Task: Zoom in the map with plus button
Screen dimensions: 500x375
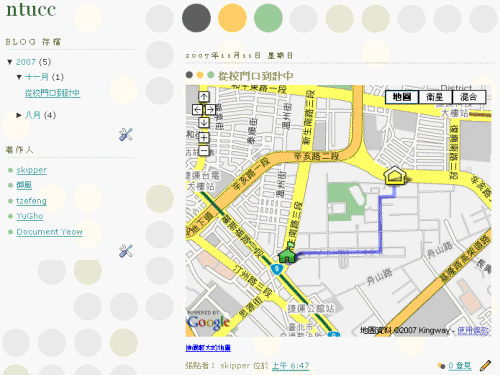Action: pos(204,137)
